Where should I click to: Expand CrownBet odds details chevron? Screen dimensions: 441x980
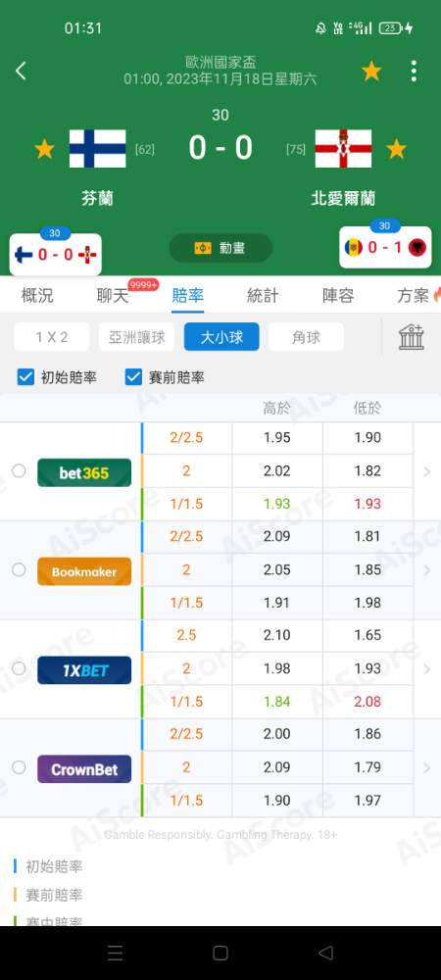pos(427,768)
